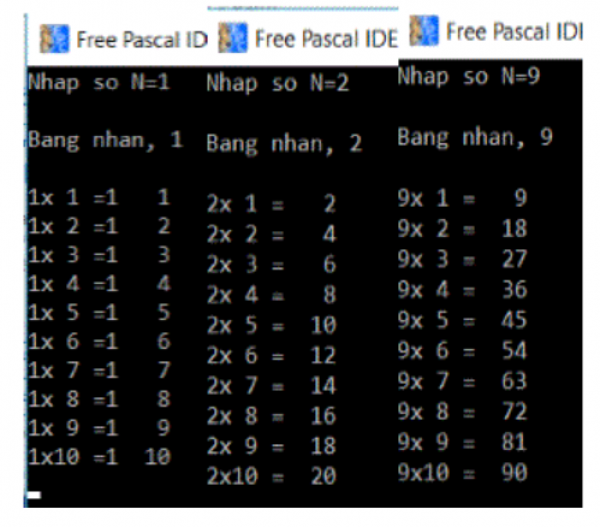Click the row '9x 2 = 18'
The height and width of the screenshot is (527, 600).
click(463, 229)
